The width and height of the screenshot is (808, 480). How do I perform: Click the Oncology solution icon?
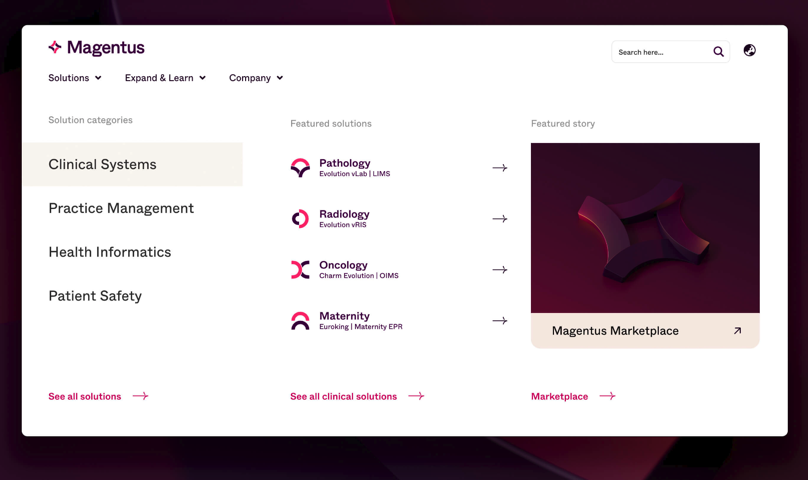click(300, 270)
